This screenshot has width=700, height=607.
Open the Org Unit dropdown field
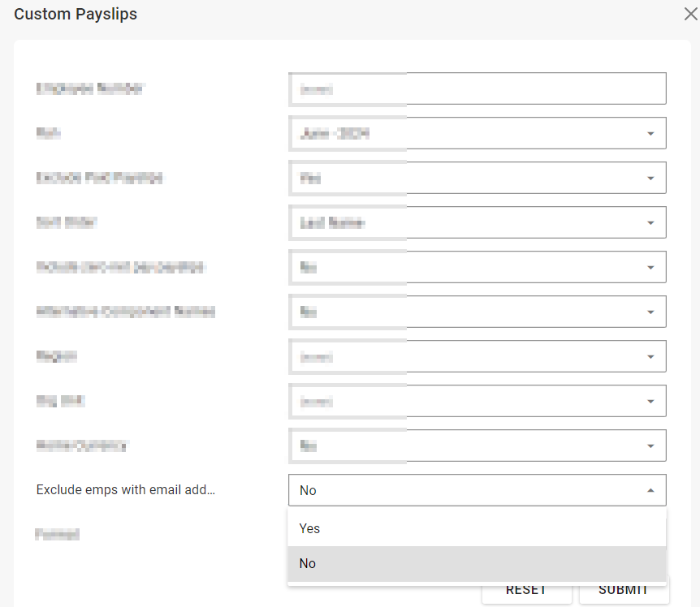[x=477, y=401]
